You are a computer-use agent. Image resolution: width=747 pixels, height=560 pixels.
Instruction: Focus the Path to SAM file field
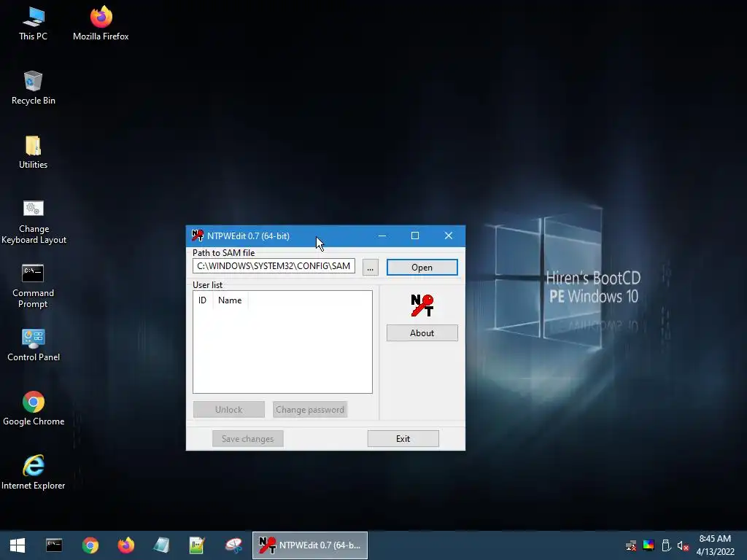tap(274, 265)
